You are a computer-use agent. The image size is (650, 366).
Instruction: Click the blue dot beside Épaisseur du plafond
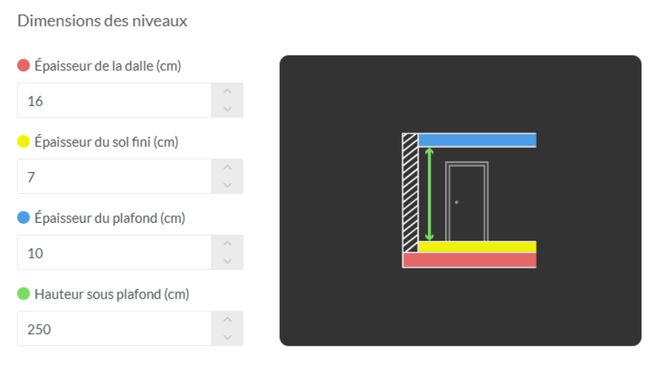coord(24,218)
